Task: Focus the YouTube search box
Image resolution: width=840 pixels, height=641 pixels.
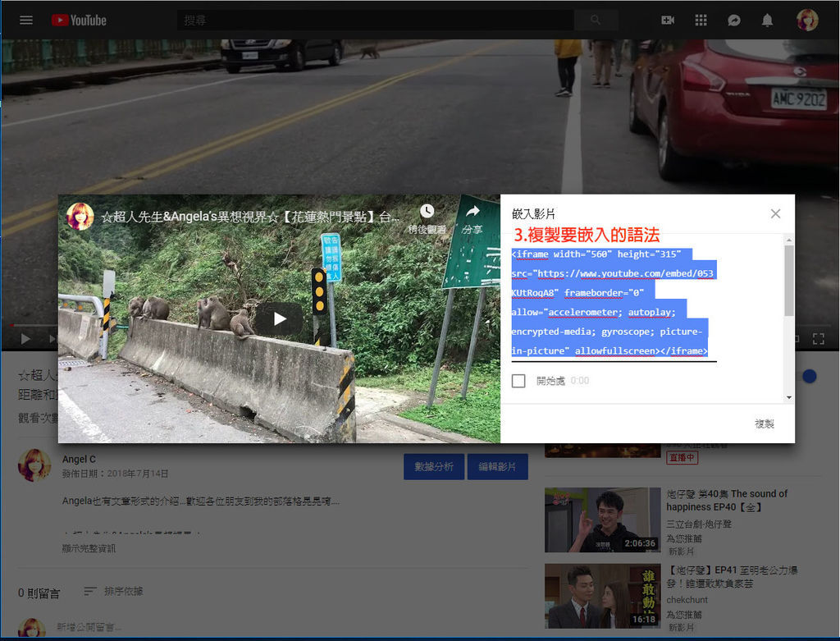Action: (376, 21)
